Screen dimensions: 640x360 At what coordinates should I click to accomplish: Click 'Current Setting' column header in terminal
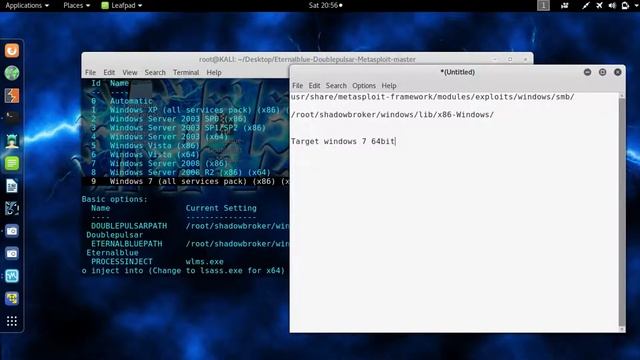pyautogui.click(x=221, y=208)
